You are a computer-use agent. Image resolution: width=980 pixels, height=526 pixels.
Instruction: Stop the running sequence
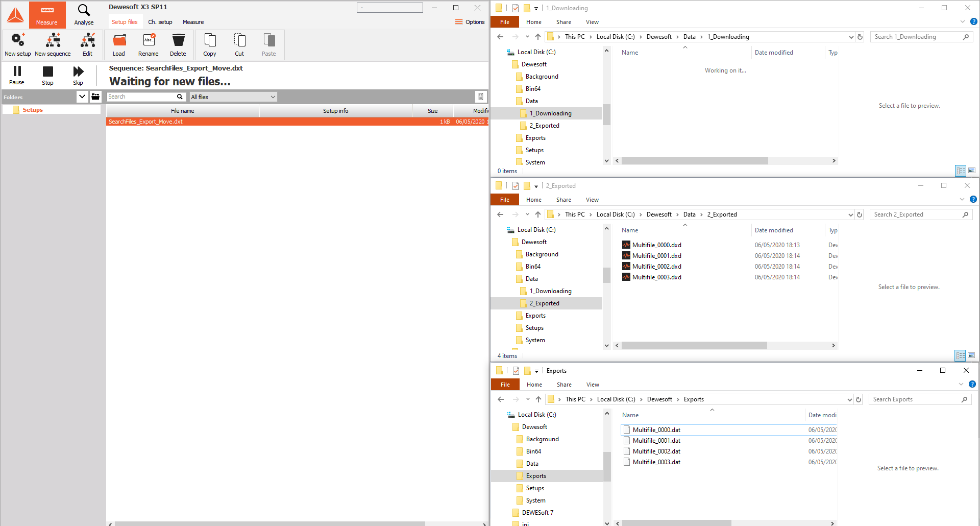[x=47, y=75]
